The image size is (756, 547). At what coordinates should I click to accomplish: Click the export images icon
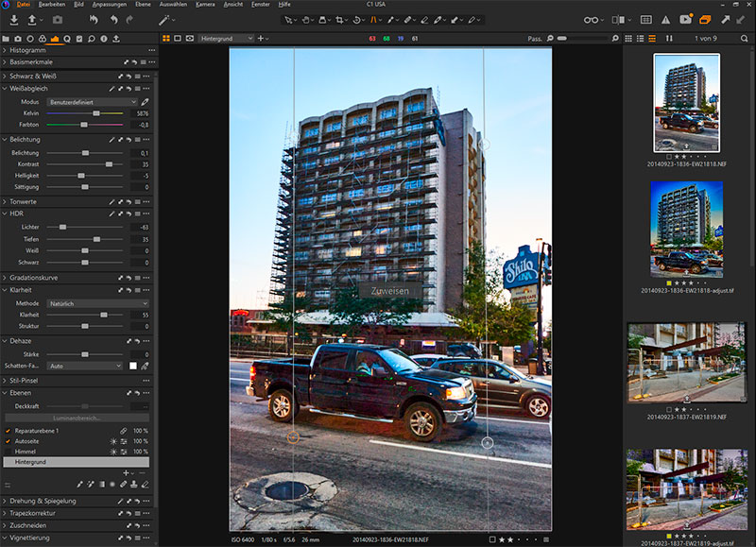[x=32, y=20]
